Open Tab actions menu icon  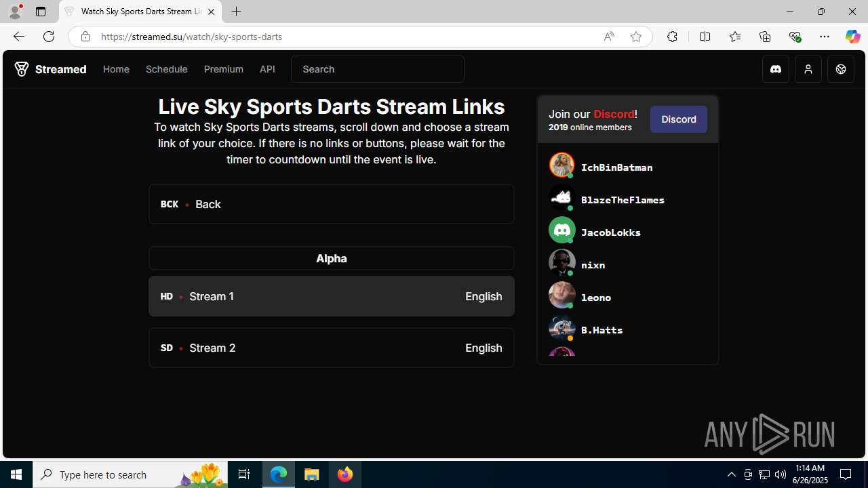click(41, 12)
